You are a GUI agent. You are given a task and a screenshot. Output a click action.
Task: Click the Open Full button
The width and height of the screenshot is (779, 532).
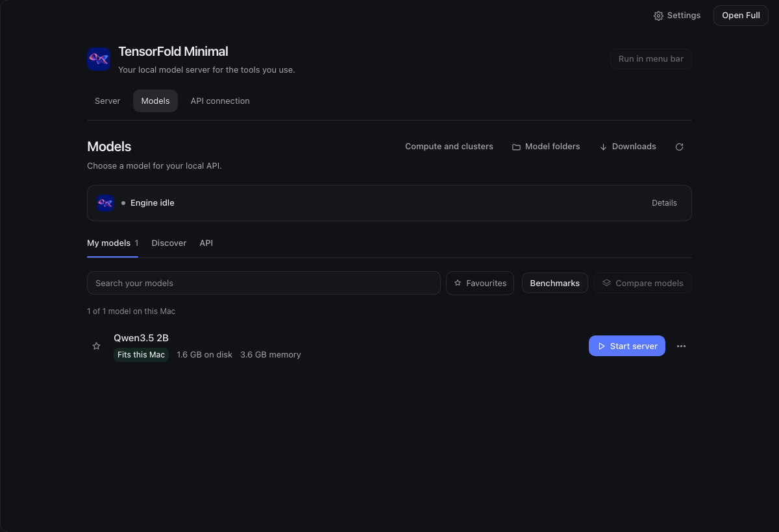[x=741, y=16]
